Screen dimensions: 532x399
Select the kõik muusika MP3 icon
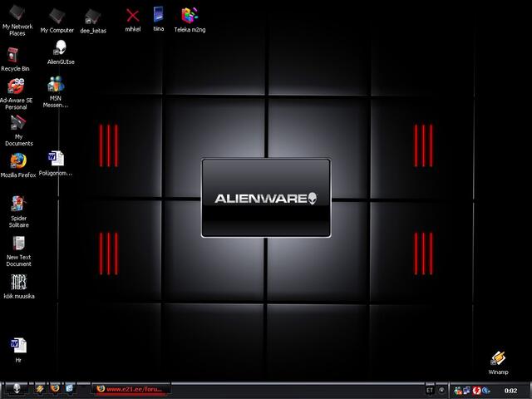[19, 286]
